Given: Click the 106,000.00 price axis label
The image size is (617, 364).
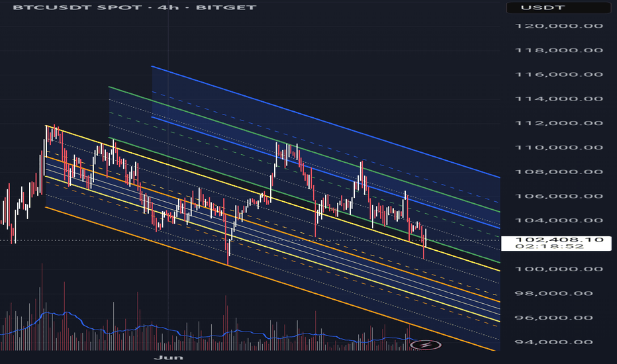Looking at the screenshot, I should coord(559,197).
